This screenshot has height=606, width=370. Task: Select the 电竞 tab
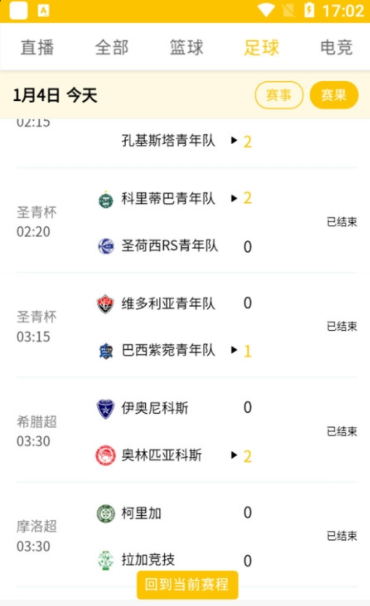[x=336, y=48]
